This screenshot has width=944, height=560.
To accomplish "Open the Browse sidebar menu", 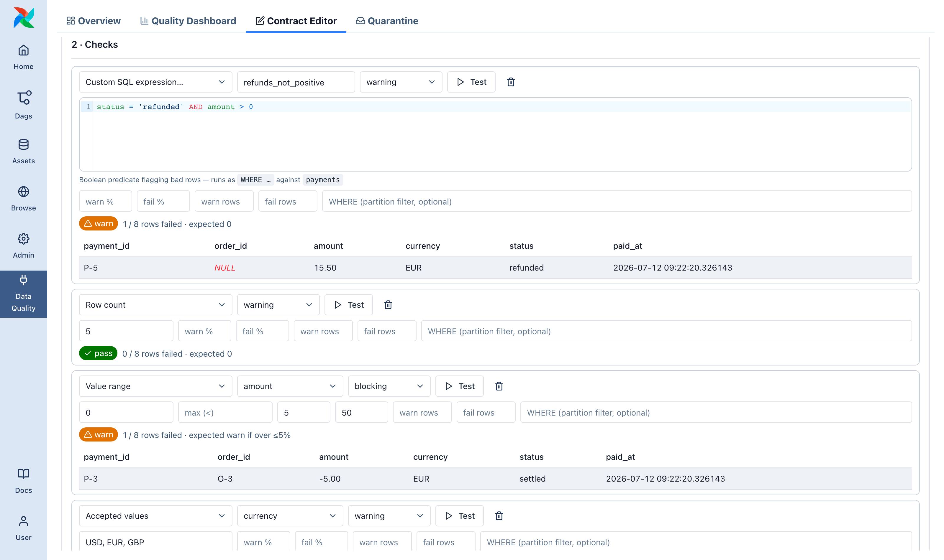I will pos(23,199).
